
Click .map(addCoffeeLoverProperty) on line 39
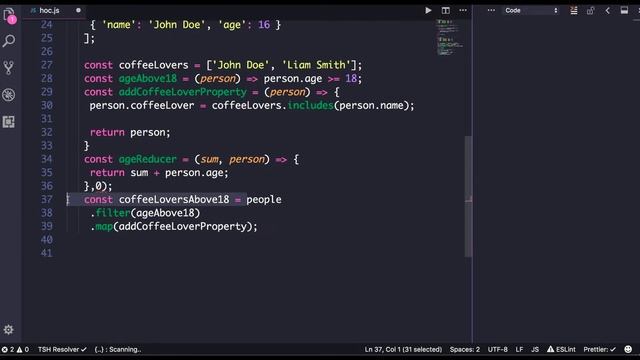coord(171,227)
